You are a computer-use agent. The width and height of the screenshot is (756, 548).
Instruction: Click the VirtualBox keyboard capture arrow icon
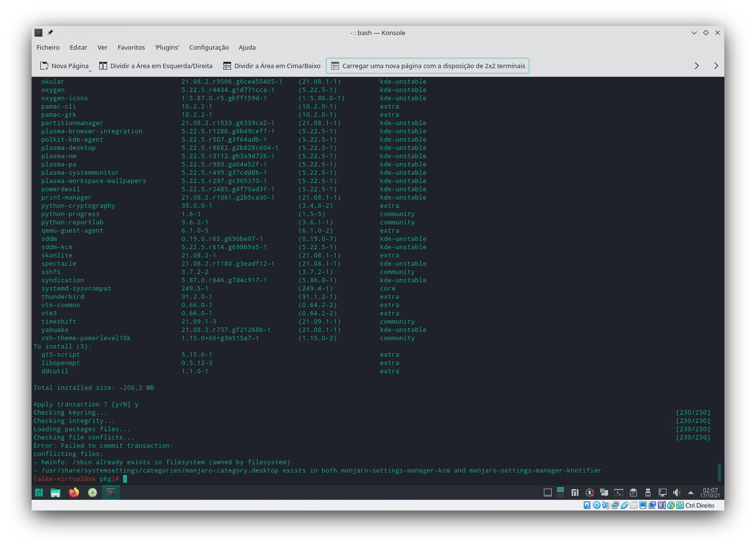pyautogui.click(x=680, y=505)
